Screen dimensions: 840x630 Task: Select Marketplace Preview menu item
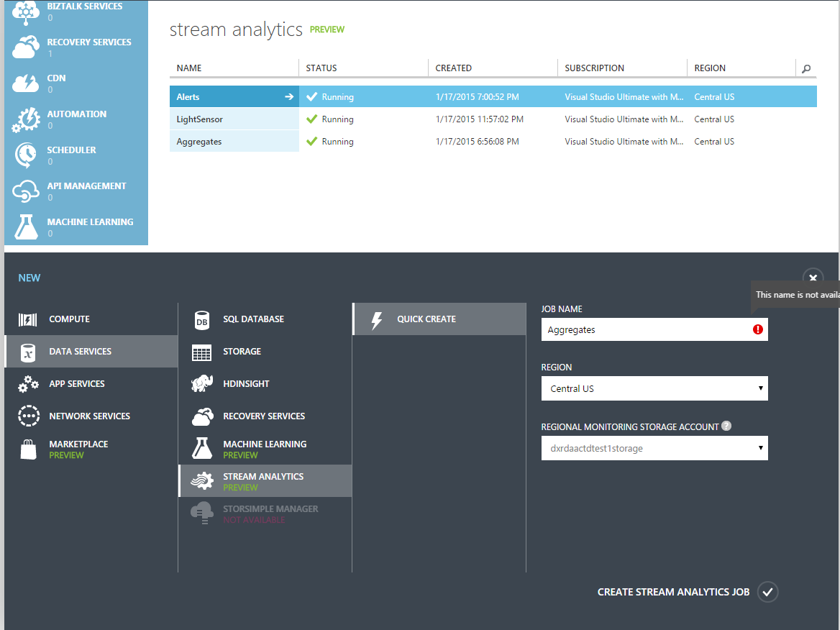tap(91, 449)
